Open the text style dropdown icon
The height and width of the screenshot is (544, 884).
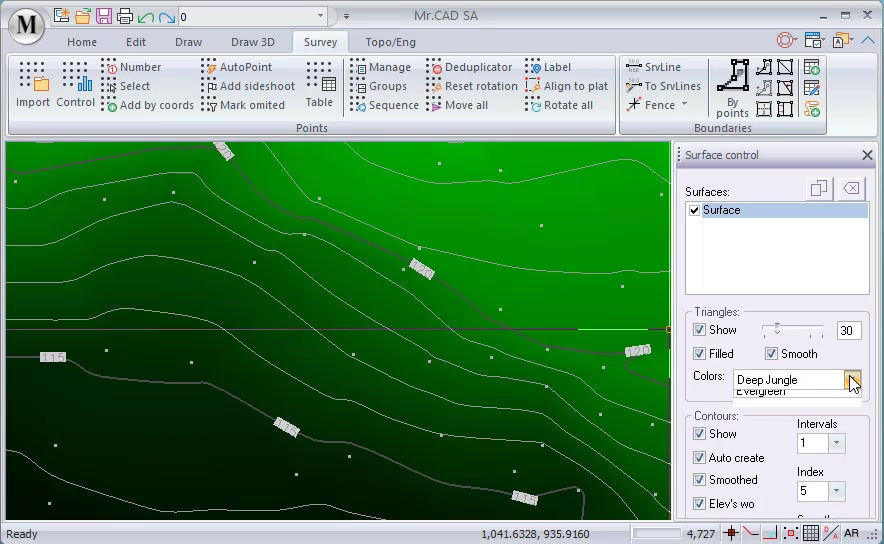click(842, 41)
